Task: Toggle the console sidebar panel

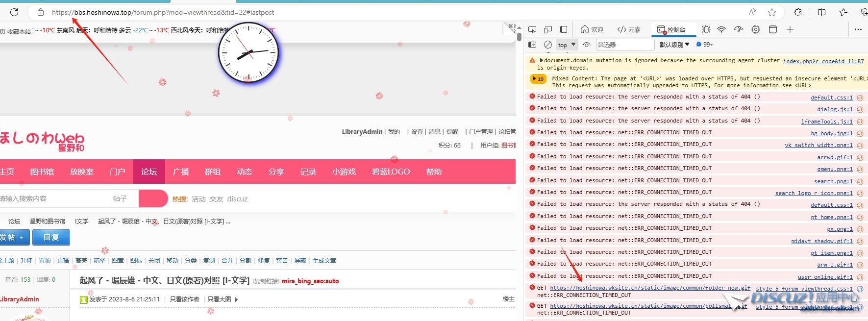Action: [532, 45]
